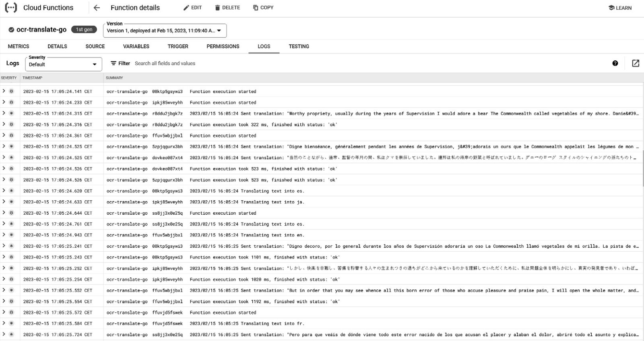Go back with the left arrow icon
The width and height of the screenshot is (644, 341).
pyautogui.click(x=97, y=8)
